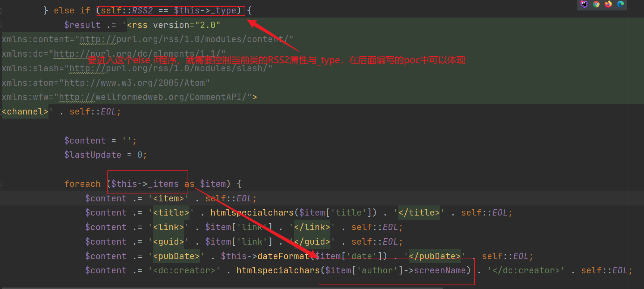644x289 pixels.
Task: Click the $lastUpdate variable
Action: click(93, 155)
